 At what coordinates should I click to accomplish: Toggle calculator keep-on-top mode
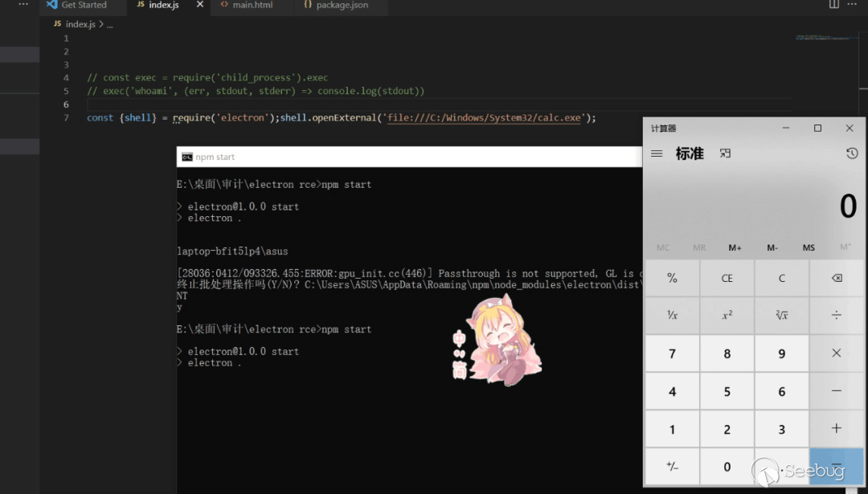[x=725, y=153]
